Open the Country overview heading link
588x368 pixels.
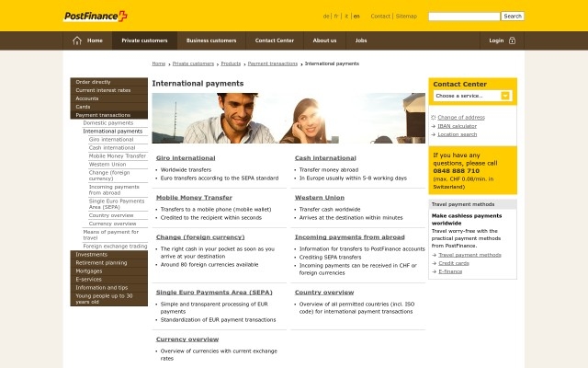point(324,293)
